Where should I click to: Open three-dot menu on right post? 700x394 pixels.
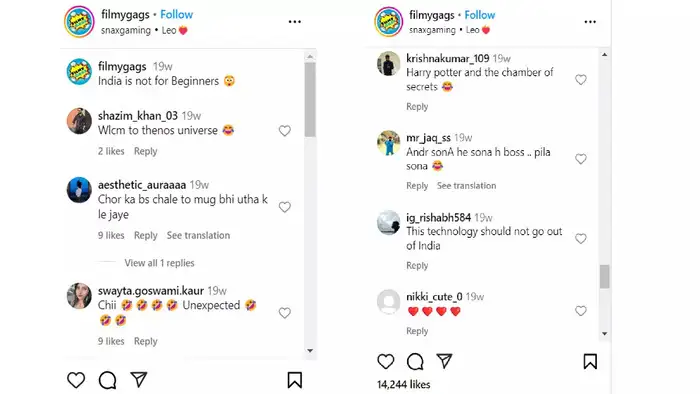[x=590, y=21]
